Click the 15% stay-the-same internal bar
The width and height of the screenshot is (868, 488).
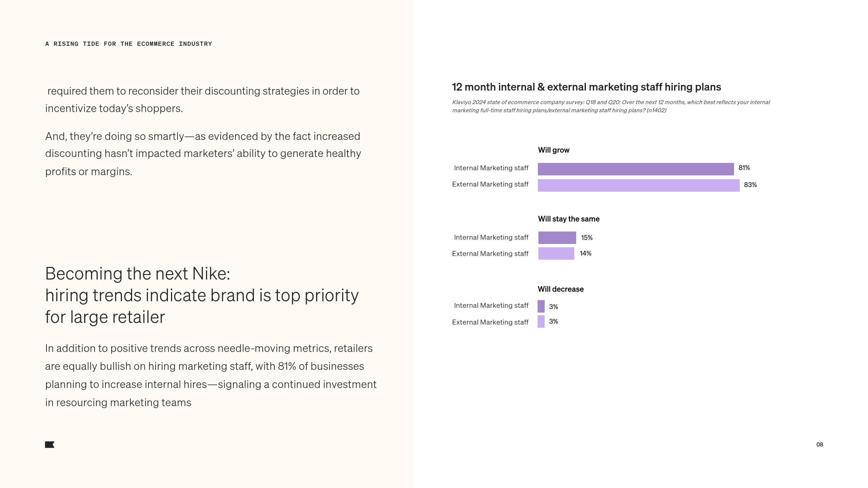pyautogui.click(x=557, y=238)
